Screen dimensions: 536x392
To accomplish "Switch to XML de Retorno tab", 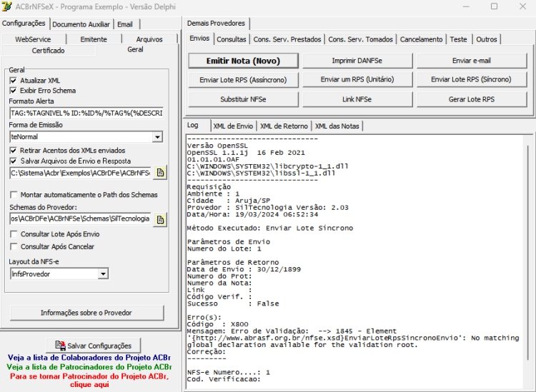I will (x=284, y=126).
